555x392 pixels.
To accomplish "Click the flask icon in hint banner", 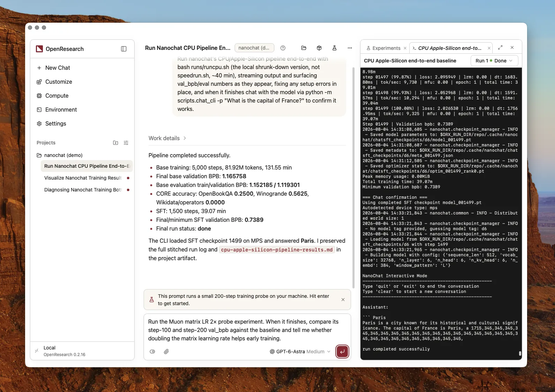I will (x=152, y=300).
